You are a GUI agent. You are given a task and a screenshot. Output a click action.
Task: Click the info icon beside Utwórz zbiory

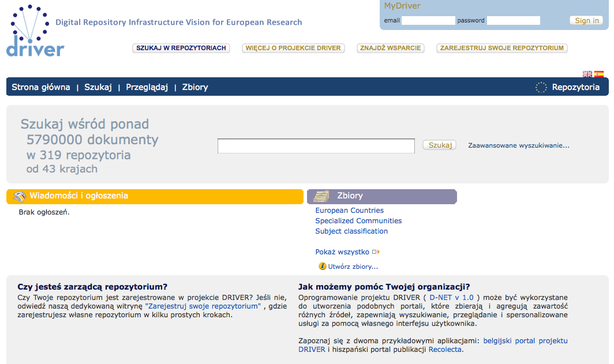click(322, 266)
